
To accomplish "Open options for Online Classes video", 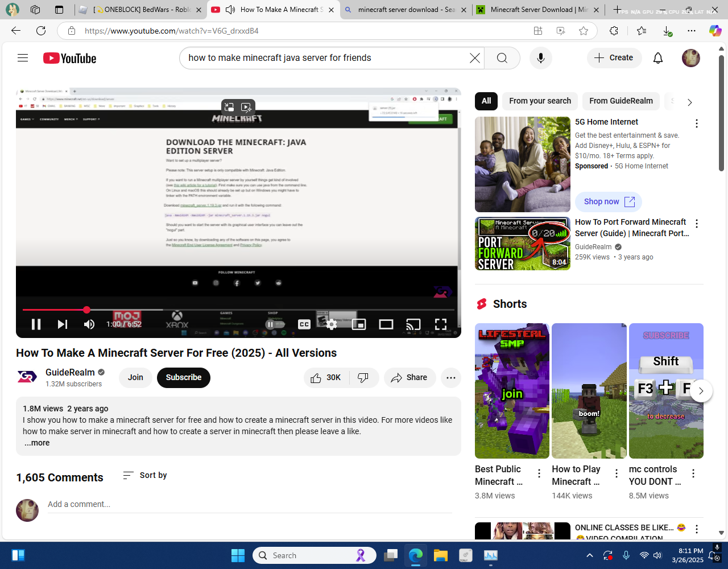I will (697, 529).
